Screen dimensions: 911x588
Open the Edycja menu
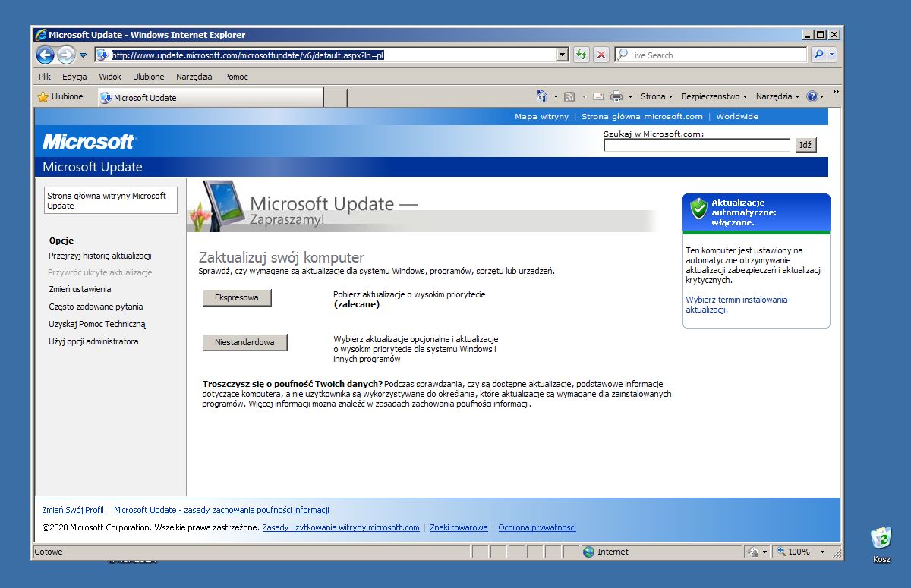coord(74,77)
